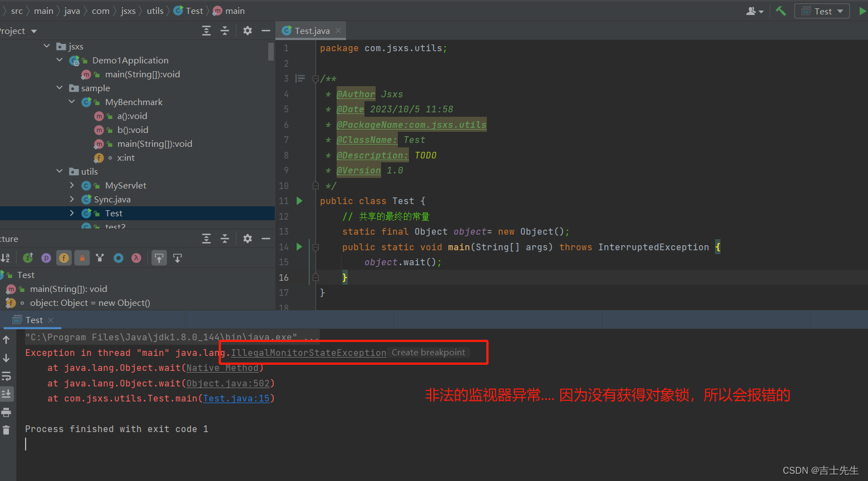Collapse the jsxs folder in the Project tree
868x481 pixels.
point(47,46)
